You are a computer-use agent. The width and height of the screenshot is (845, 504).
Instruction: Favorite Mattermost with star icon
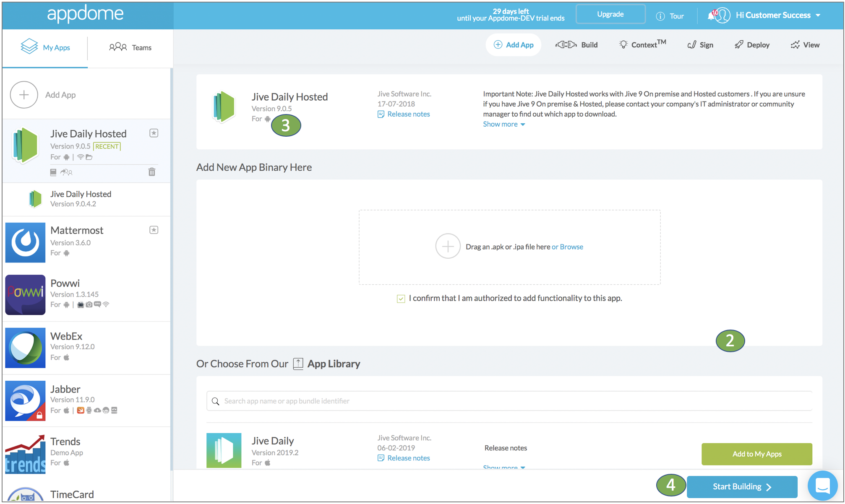tap(154, 230)
